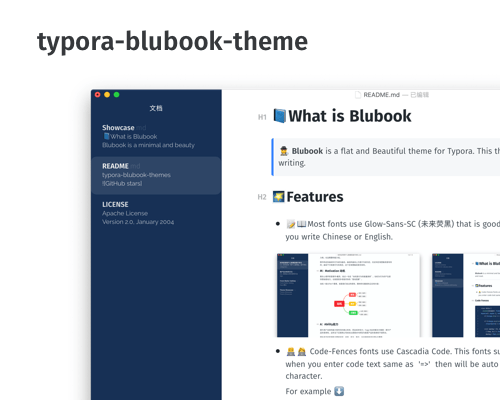Open the mind map screenshot thumbnail
Viewport: 500px width, 400px height.
pyautogui.click(x=348, y=295)
